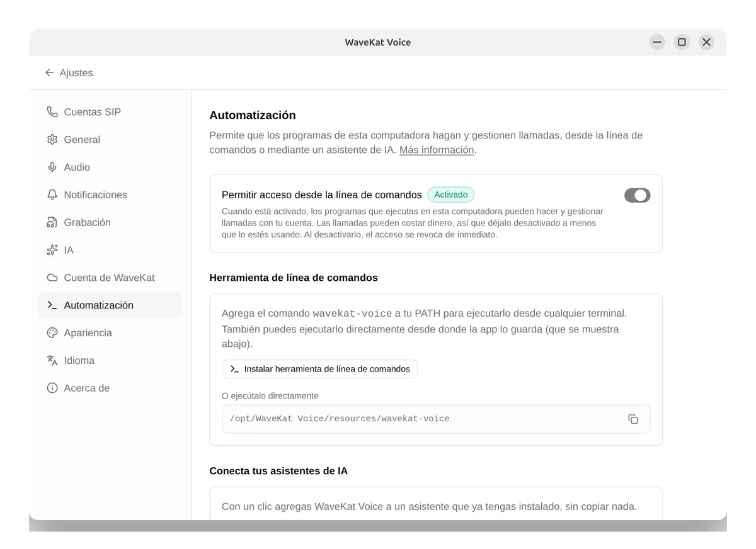Open the Acerca de section
The height and width of the screenshot is (549, 756).
[110, 388]
